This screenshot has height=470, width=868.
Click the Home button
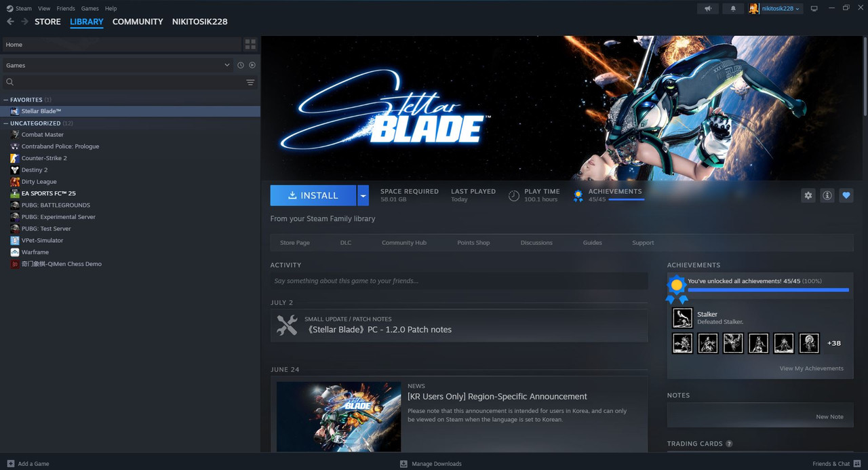coord(121,45)
